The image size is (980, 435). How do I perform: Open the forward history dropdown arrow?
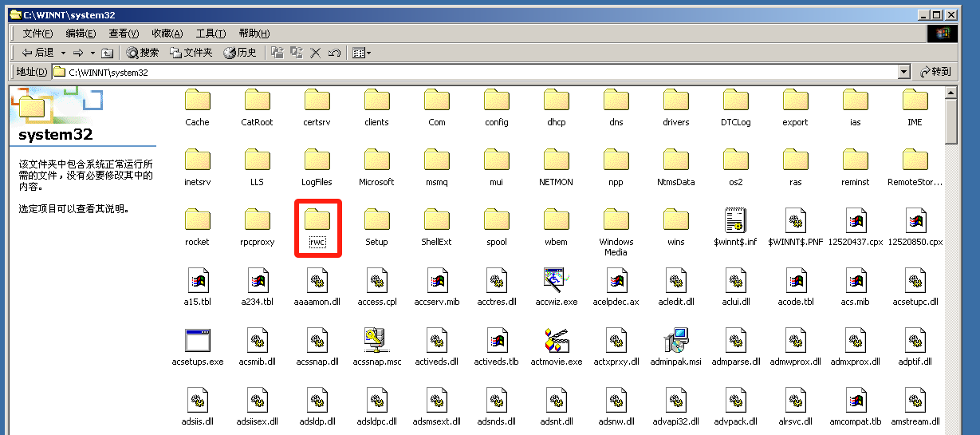click(x=92, y=53)
